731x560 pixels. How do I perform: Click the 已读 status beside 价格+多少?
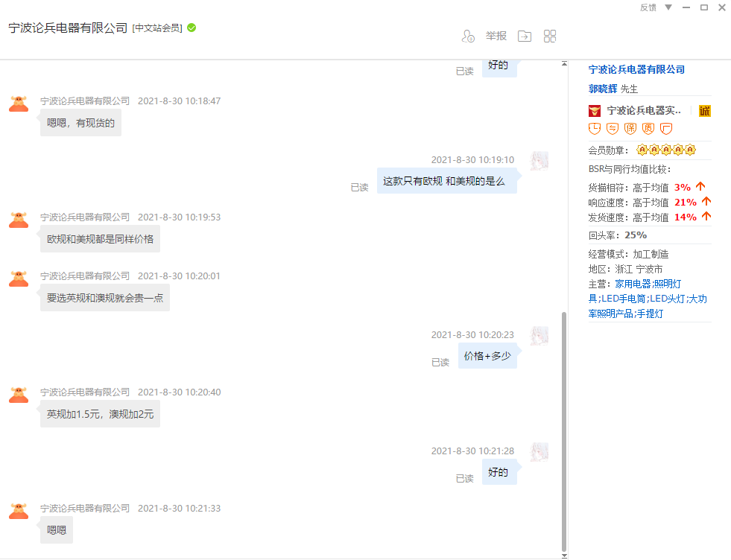[x=440, y=363]
